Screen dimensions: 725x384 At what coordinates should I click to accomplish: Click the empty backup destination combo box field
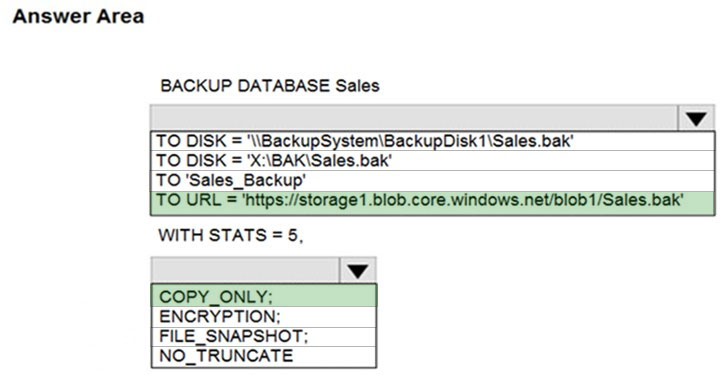click(414, 119)
